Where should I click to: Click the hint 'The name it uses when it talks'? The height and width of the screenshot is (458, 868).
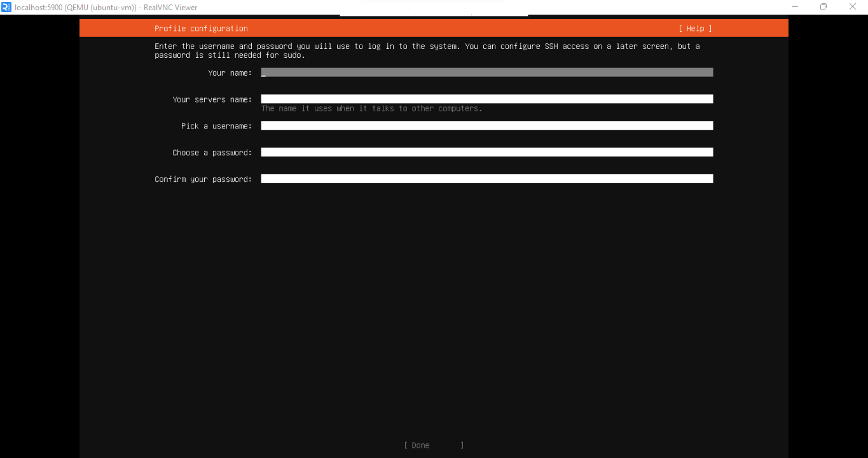point(327,109)
